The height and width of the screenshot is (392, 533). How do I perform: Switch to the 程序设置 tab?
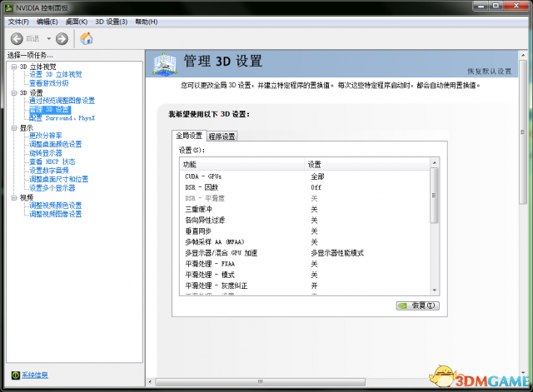coord(222,136)
